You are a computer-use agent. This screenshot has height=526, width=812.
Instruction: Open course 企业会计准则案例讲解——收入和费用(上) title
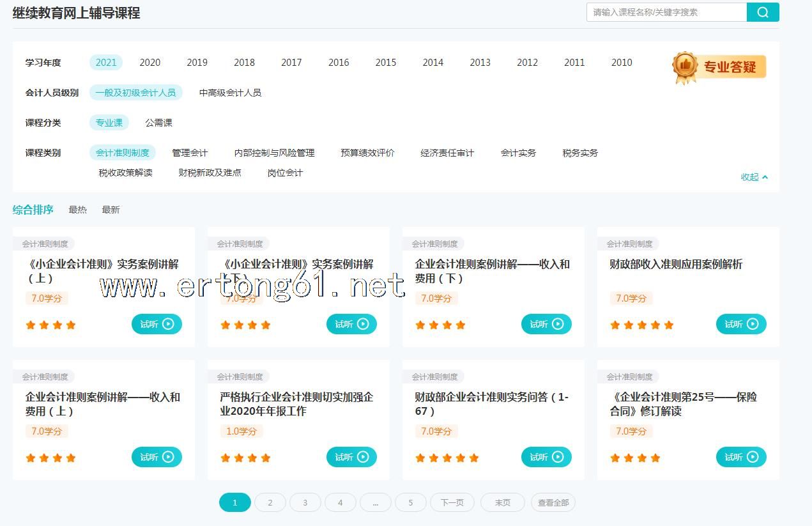coord(103,404)
